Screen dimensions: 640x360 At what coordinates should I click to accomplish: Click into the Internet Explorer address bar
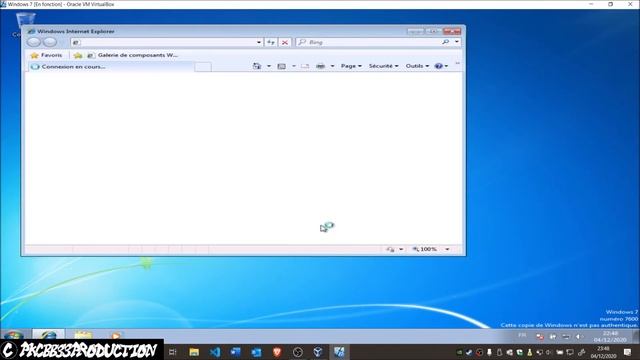tap(163, 42)
